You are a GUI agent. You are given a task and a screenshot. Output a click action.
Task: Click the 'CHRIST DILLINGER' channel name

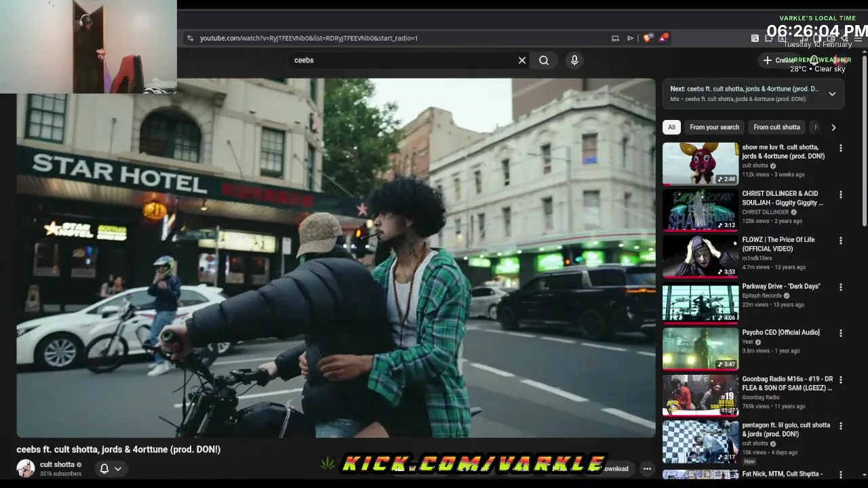pyautogui.click(x=765, y=212)
